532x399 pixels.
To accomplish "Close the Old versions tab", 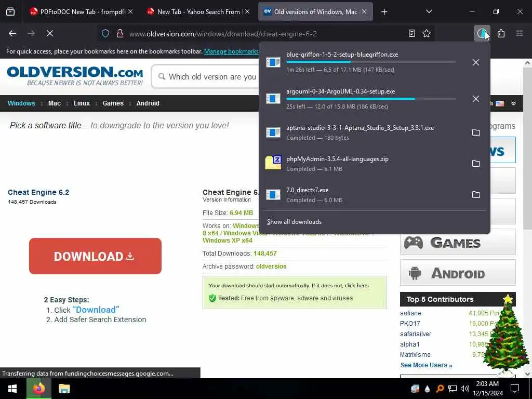I will pyautogui.click(x=364, y=11).
